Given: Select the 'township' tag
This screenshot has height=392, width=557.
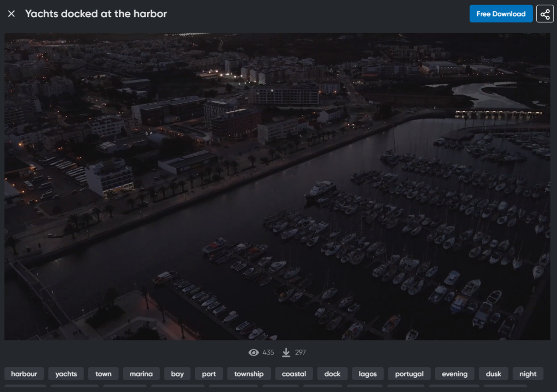Looking at the screenshot, I should click(x=249, y=374).
